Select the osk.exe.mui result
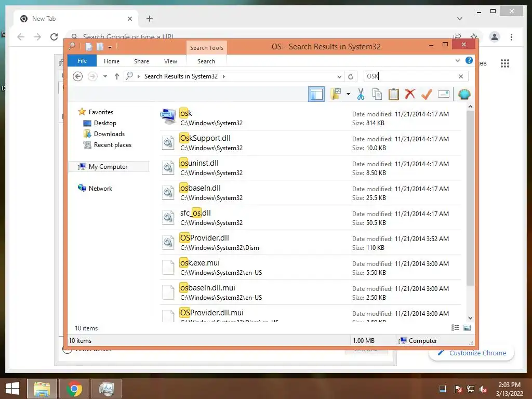 click(311, 268)
